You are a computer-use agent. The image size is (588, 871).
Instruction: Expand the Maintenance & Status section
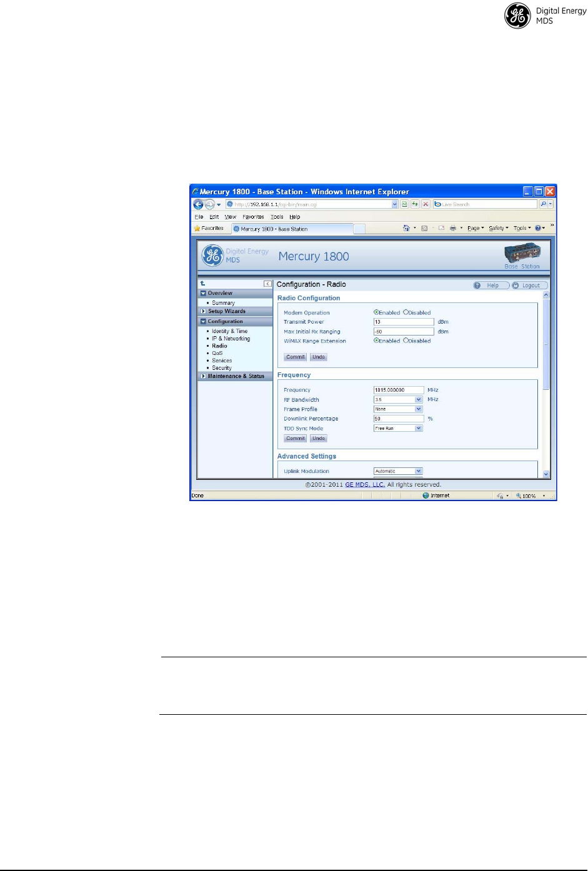203,376
